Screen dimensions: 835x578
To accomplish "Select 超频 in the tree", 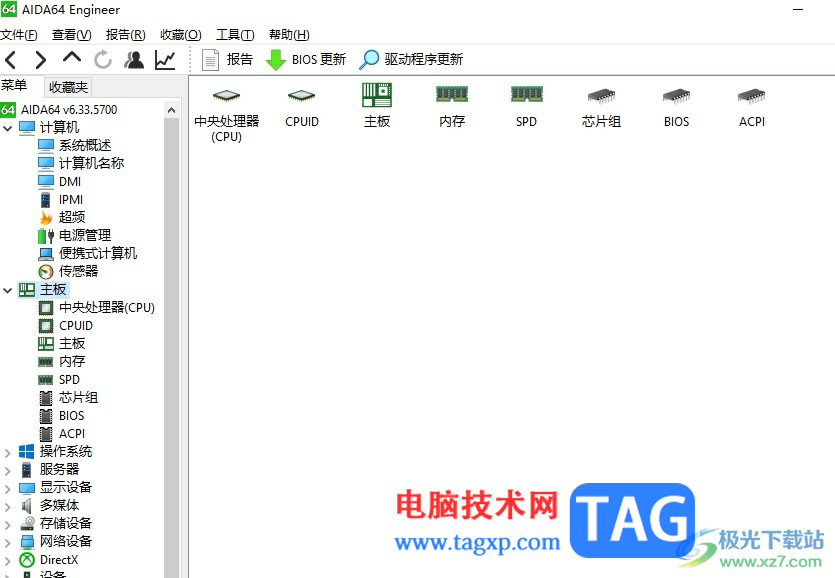I will [x=62, y=217].
